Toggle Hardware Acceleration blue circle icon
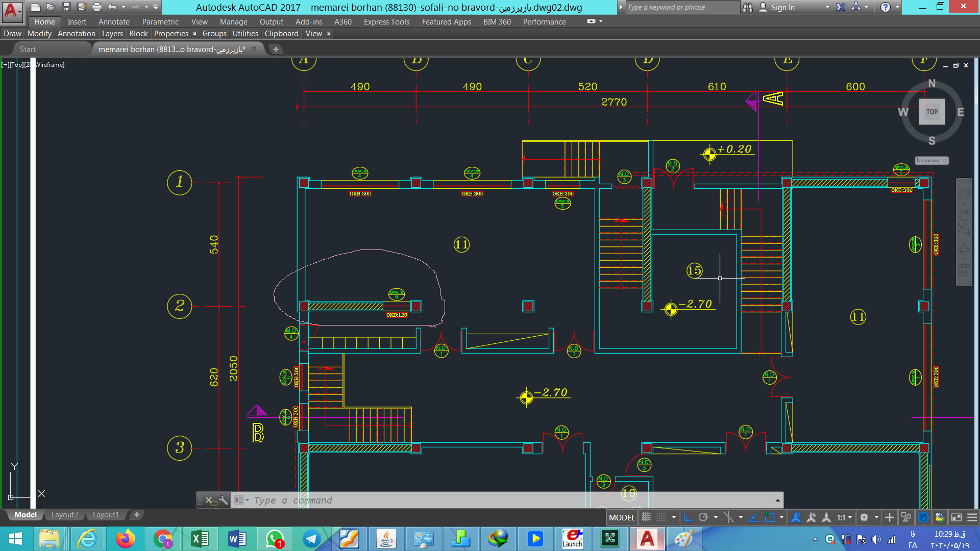 pos(923,517)
